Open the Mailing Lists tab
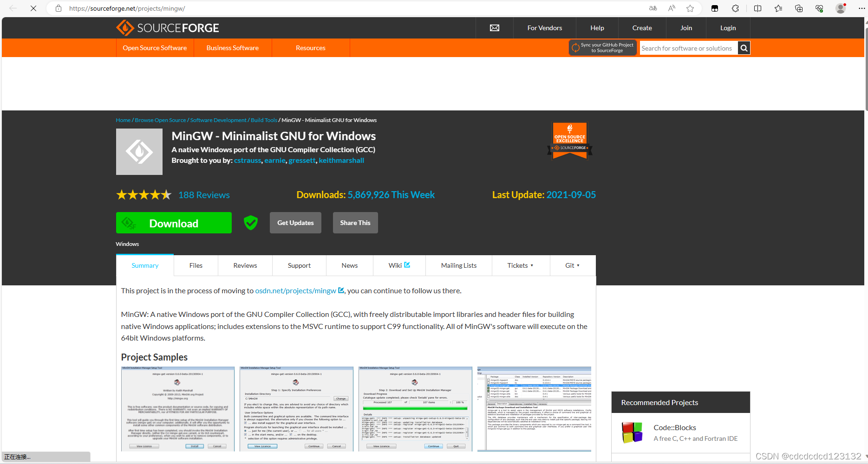 click(459, 265)
